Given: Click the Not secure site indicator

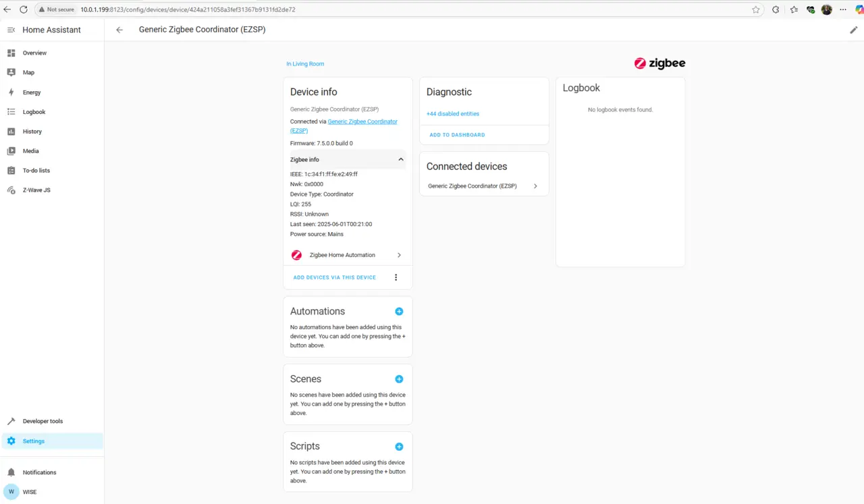Looking at the screenshot, I should coord(56,9).
